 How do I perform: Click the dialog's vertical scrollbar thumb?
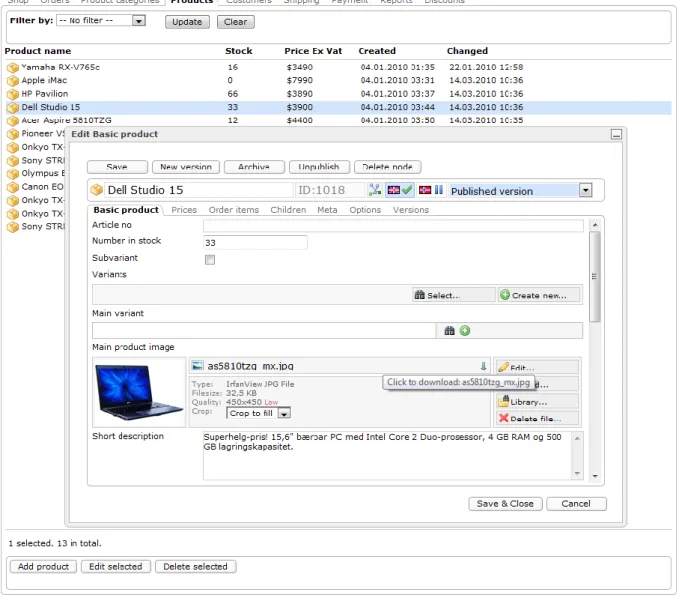click(x=595, y=276)
